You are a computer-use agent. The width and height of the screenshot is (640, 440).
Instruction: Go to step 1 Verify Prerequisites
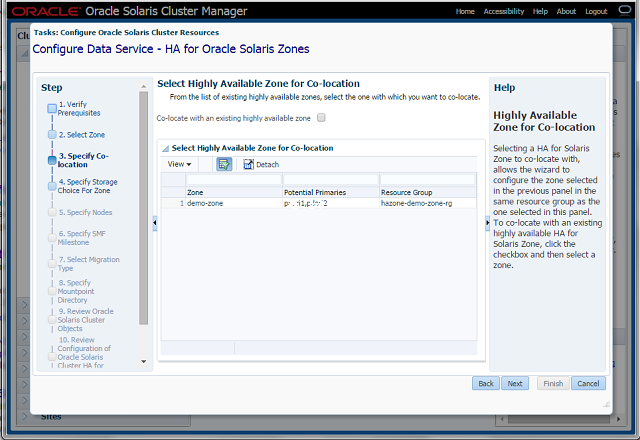(x=79, y=109)
